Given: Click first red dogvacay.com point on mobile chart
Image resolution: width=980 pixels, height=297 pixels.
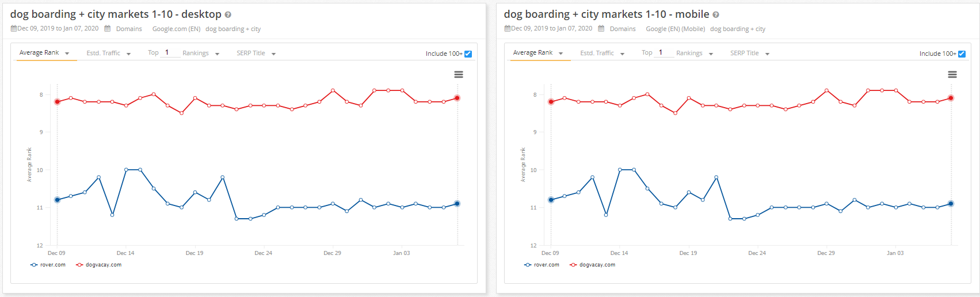Looking at the screenshot, I should pyautogui.click(x=551, y=102).
